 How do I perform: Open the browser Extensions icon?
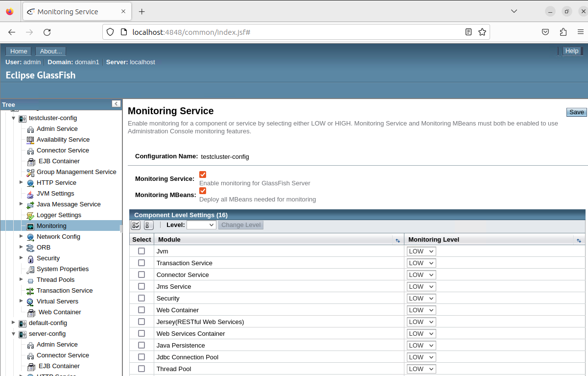coord(563,32)
